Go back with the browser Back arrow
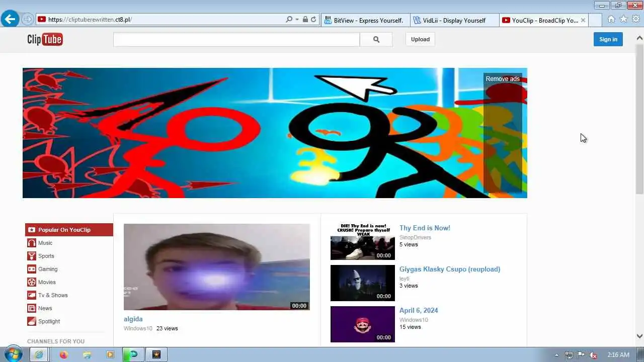This screenshot has width=644, height=362. click(x=10, y=20)
